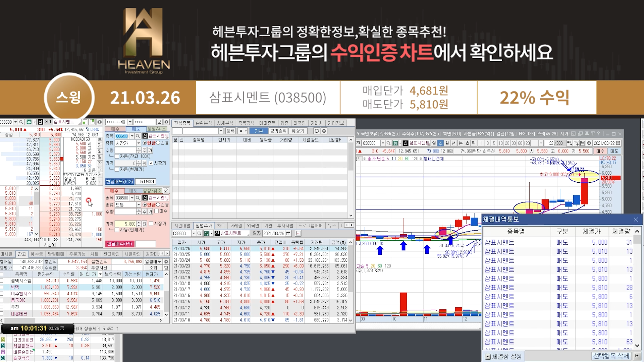Refresh the watchlist panel
The width and height of the screenshot is (644, 362).
(317, 131)
